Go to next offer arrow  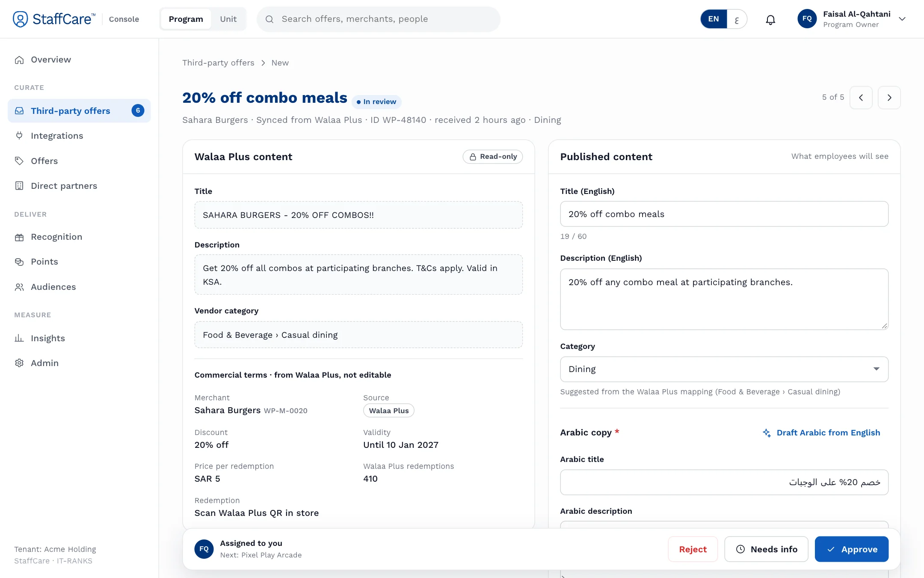889,98
